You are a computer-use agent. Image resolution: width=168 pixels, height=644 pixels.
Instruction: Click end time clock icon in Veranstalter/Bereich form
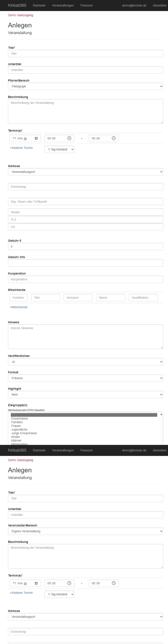click(114, 583)
